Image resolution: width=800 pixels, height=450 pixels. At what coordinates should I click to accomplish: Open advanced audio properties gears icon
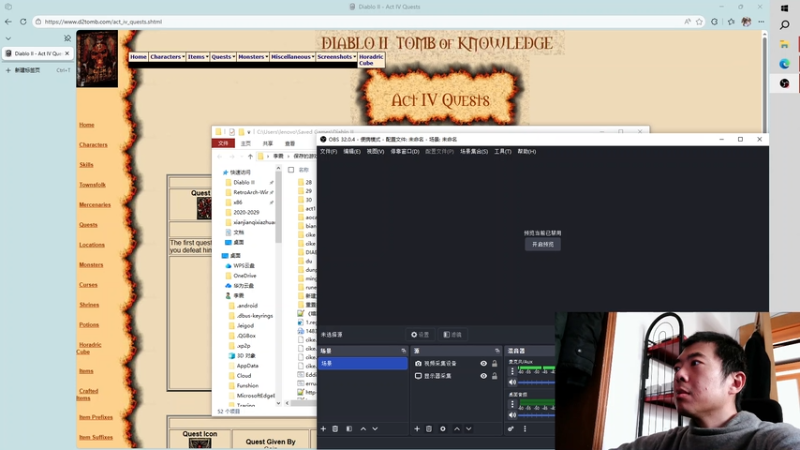coord(511,429)
